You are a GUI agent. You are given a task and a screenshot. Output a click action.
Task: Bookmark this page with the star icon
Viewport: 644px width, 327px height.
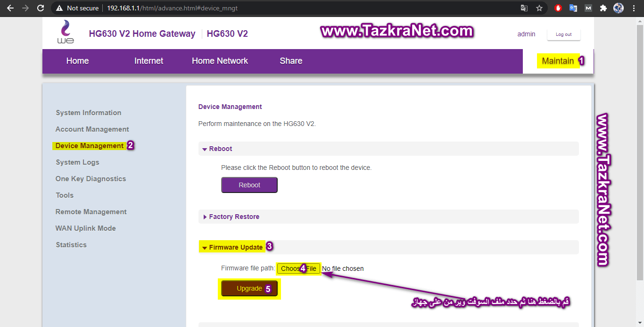[539, 8]
